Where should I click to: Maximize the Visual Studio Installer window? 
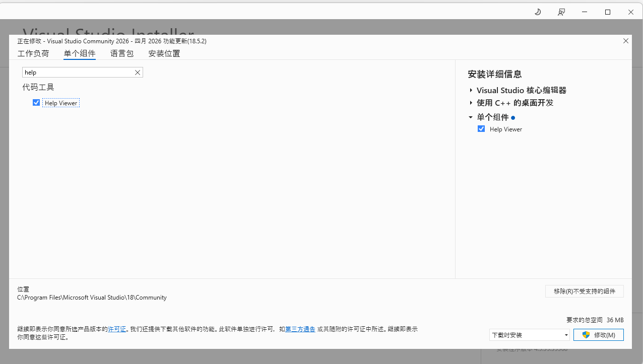pos(608,12)
